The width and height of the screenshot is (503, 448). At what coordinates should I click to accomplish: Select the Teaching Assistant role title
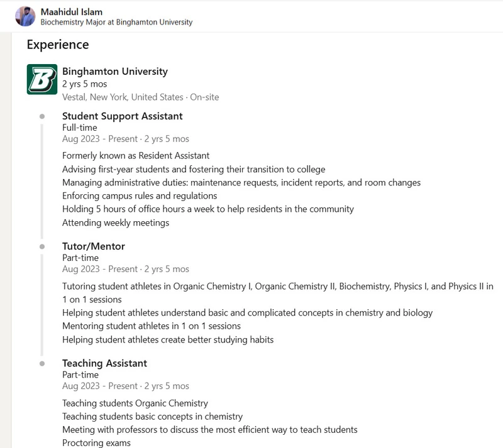pos(104,363)
